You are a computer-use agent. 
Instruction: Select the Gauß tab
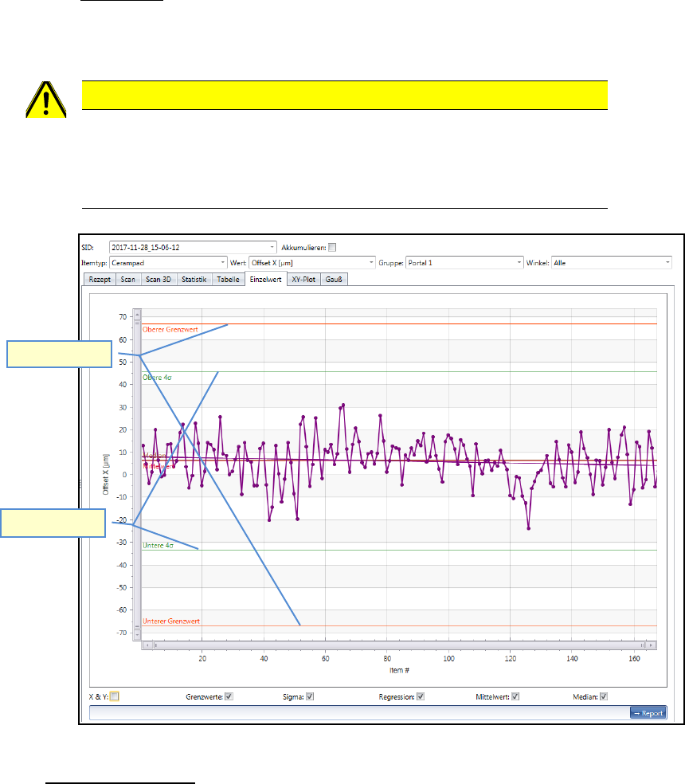point(335,280)
